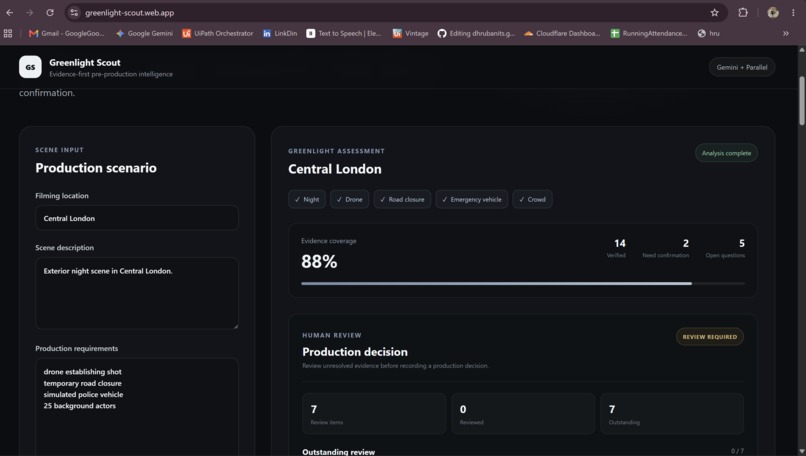This screenshot has height=456, width=806.
Task: Click the scrollbar down arrow
Action: coord(801,451)
